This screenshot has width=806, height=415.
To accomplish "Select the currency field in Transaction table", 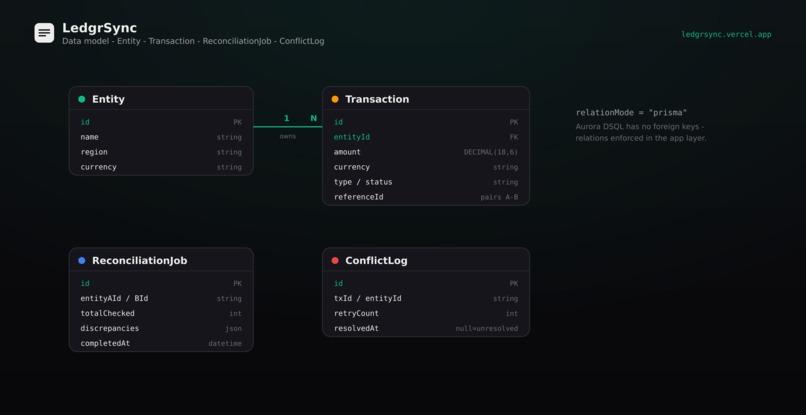I will (x=426, y=167).
